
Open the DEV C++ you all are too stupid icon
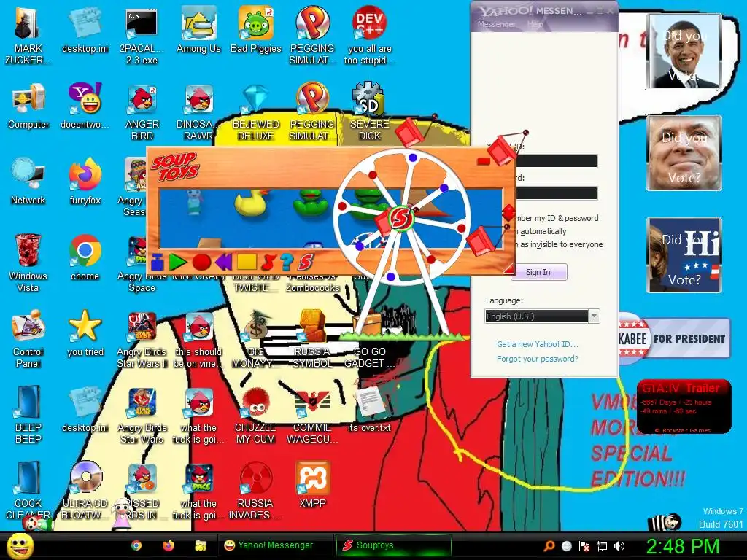369,36
